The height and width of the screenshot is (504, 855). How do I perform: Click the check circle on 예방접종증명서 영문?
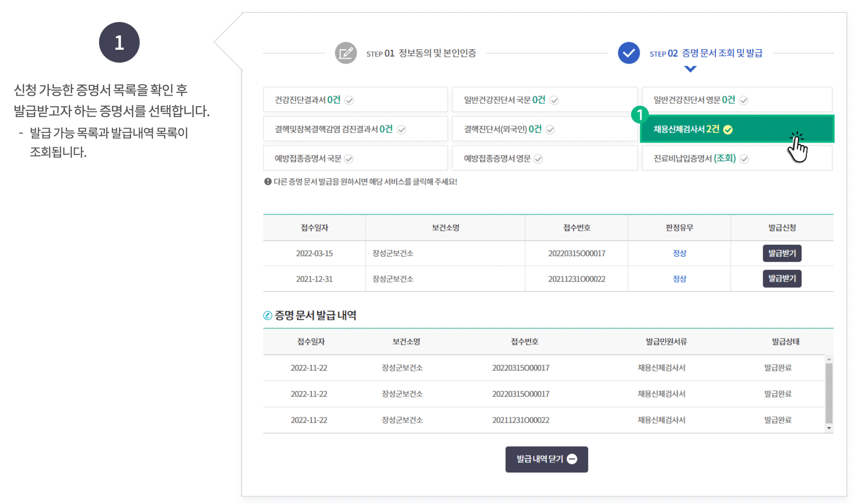(539, 158)
